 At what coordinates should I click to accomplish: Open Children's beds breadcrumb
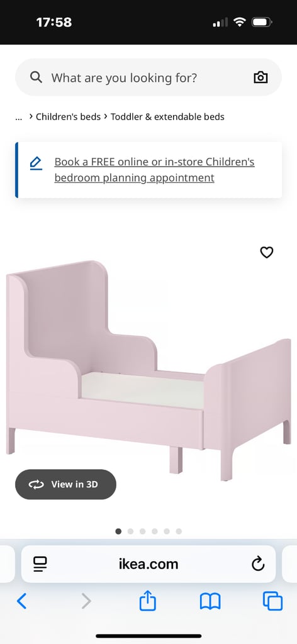coord(68,116)
